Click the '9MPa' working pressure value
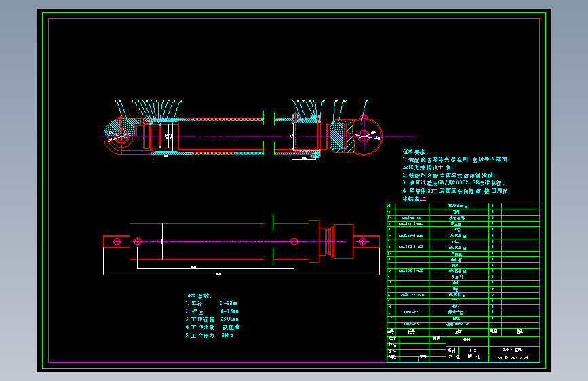588x381 pixels. tap(227, 335)
